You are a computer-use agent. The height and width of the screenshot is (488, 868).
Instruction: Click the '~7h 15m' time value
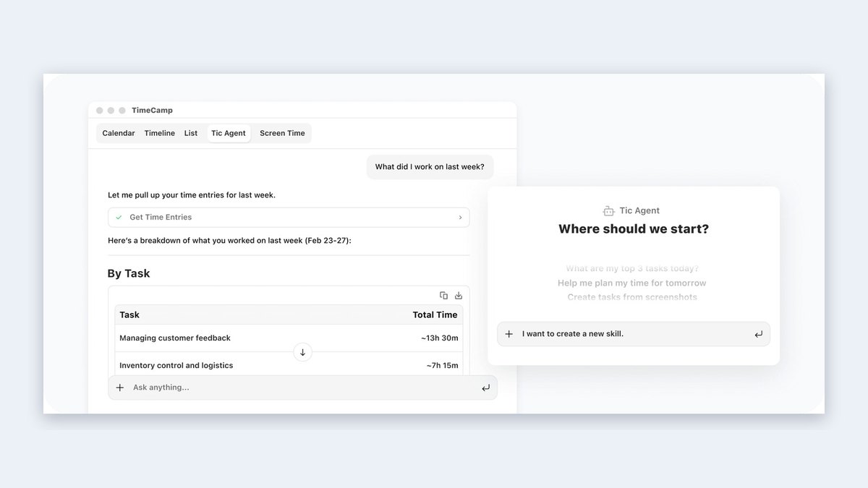click(443, 365)
